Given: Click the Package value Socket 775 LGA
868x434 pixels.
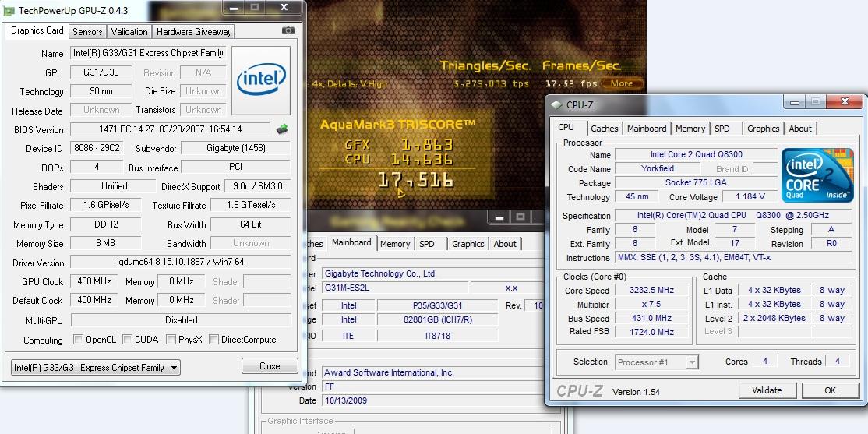Looking at the screenshot, I should pos(697,182).
